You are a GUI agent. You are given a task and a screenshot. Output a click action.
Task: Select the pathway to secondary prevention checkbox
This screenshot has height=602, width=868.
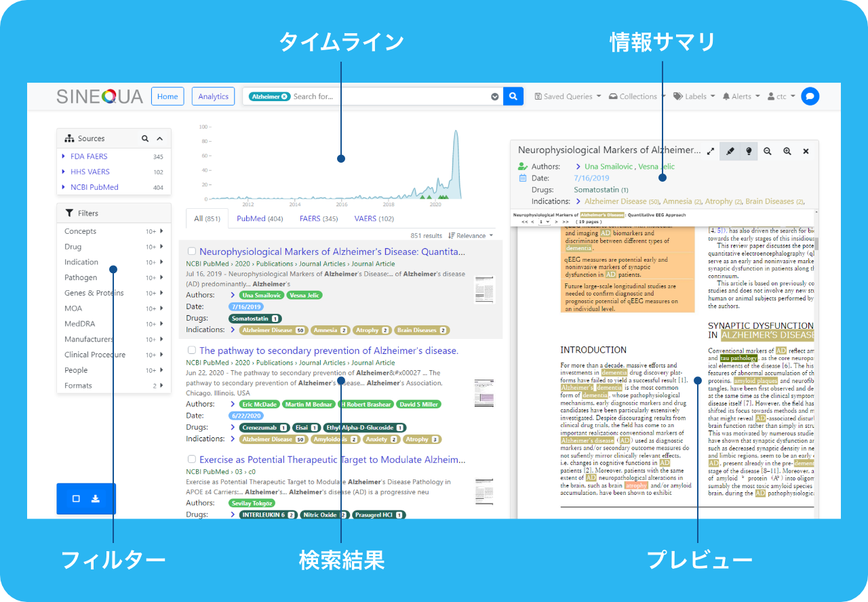[x=191, y=350]
